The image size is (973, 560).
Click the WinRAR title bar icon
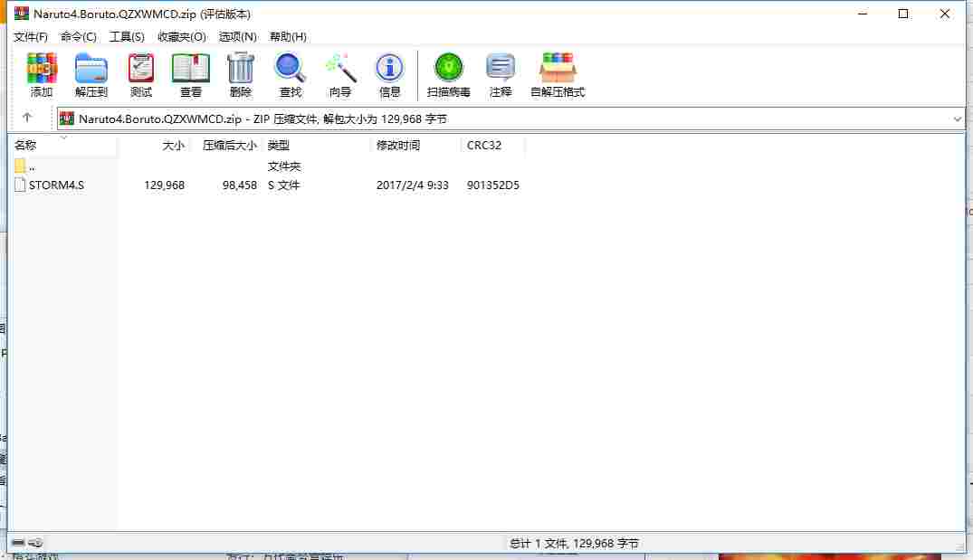coord(21,13)
